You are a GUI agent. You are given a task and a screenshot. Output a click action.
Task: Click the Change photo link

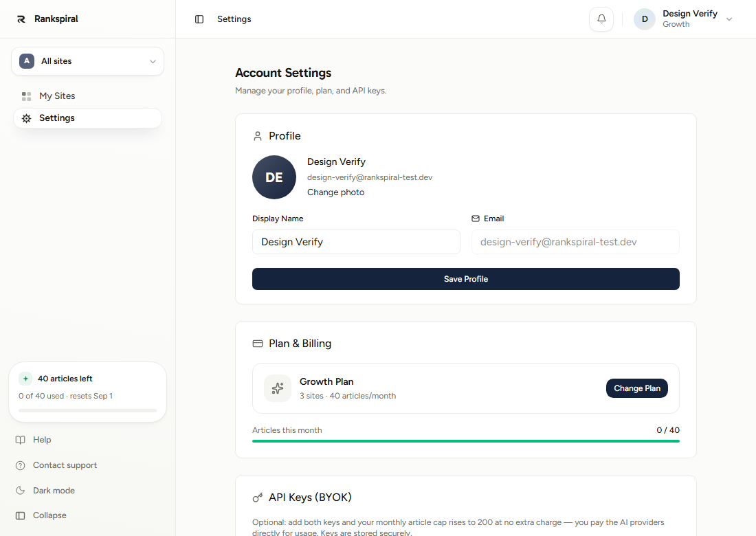pyautogui.click(x=335, y=192)
